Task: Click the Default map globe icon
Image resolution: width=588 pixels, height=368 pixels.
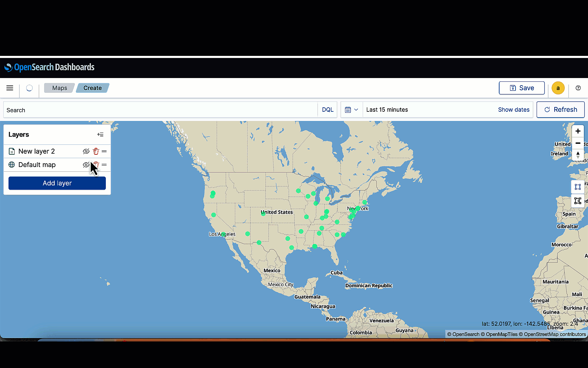Action: [12, 165]
